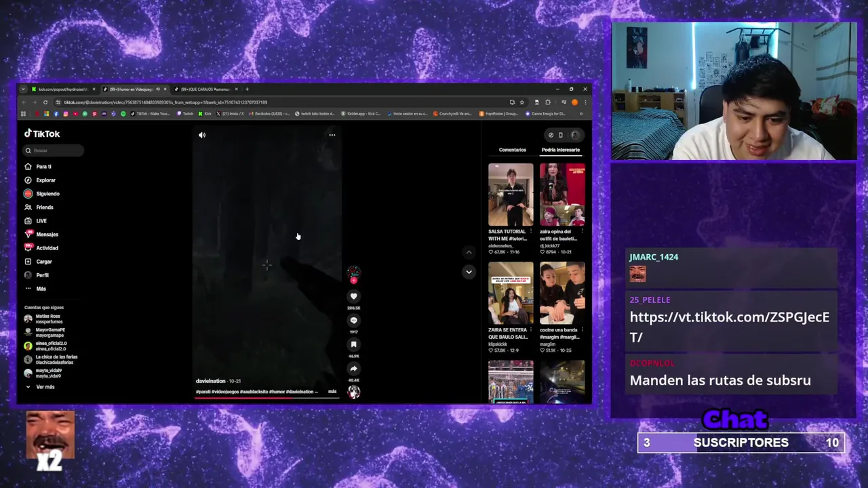The image size is (868, 488).
Task: Open options for zaira opina suggestion
Action: [583, 232]
